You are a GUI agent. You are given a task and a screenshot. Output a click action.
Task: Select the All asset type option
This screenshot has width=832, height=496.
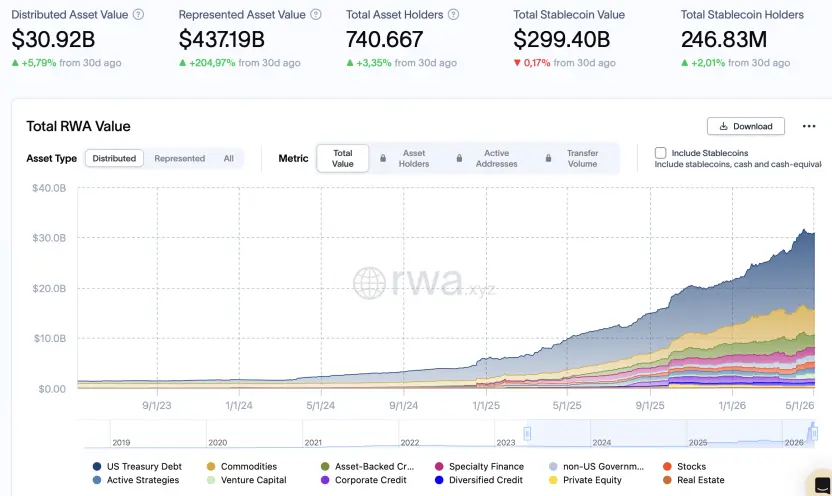pos(229,158)
